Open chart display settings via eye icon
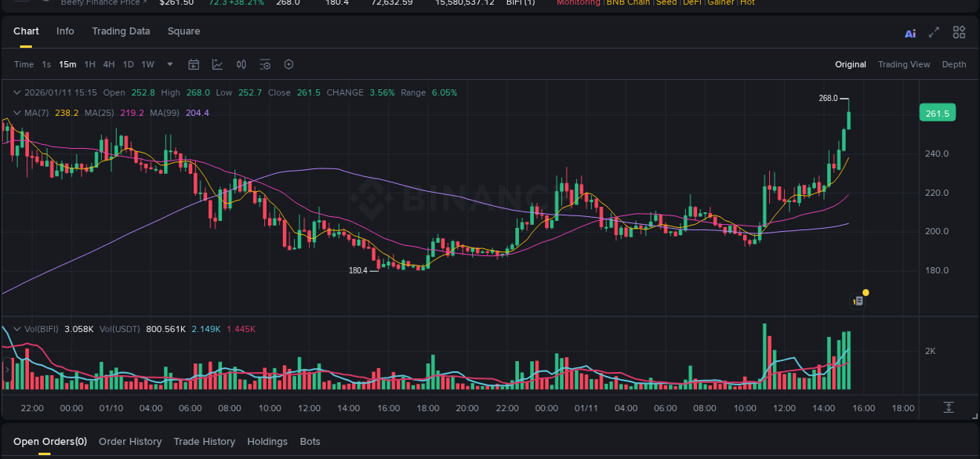Image resolution: width=980 pixels, height=459 pixels. [264, 64]
